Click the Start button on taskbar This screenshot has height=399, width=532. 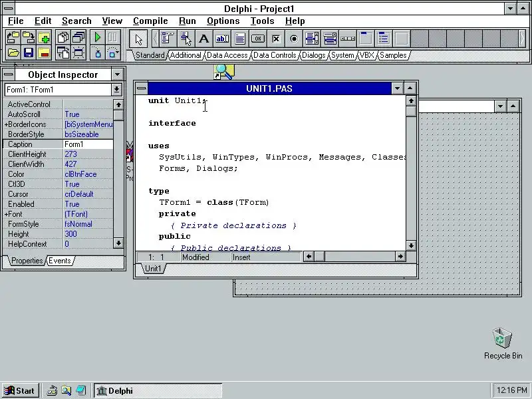pyautogui.click(x=21, y=391)
